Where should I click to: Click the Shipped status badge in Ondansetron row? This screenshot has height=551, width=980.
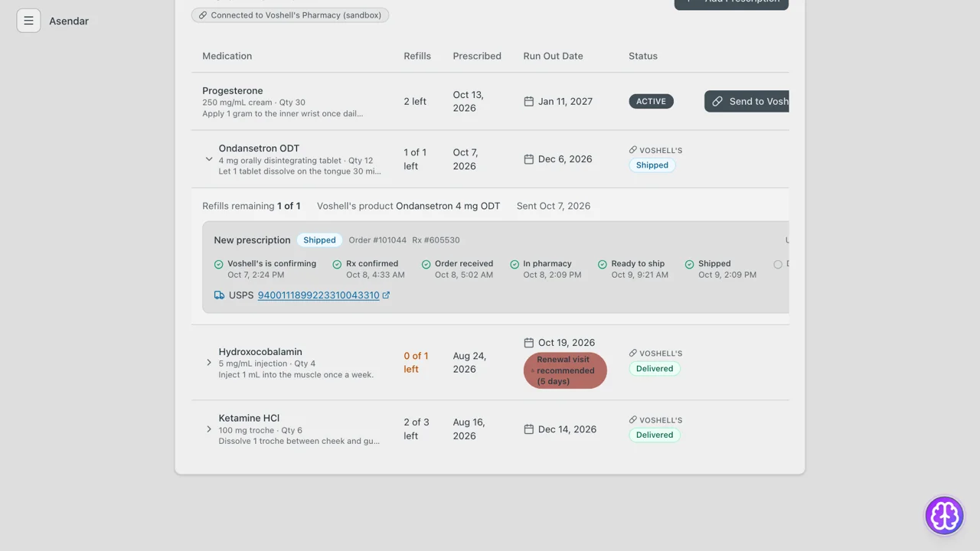(652, 165)
